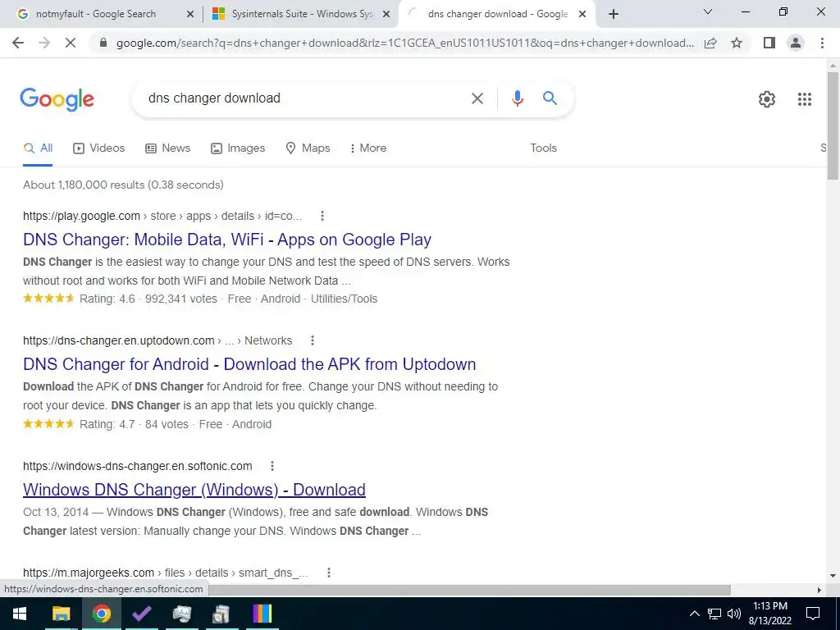The width and height of the screenshot is (840, 630).
Task: Click the Google logo
Action: pos(57,99)
